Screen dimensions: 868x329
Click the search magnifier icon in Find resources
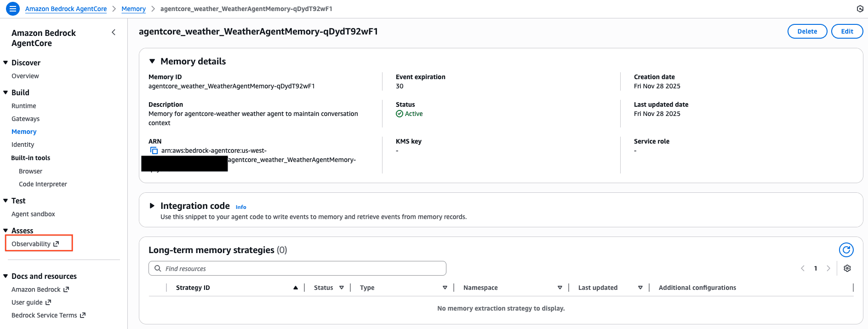[158, 268]
